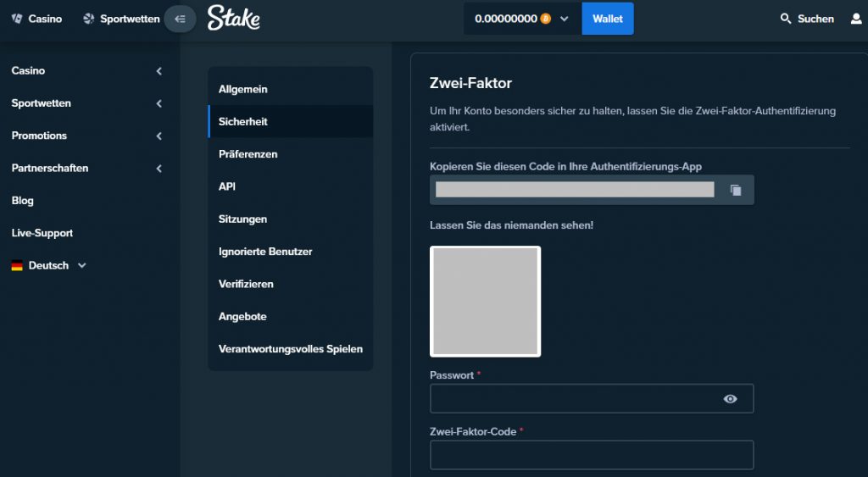
Task: Open the user profile icon
Action: [x=856, y=19]
